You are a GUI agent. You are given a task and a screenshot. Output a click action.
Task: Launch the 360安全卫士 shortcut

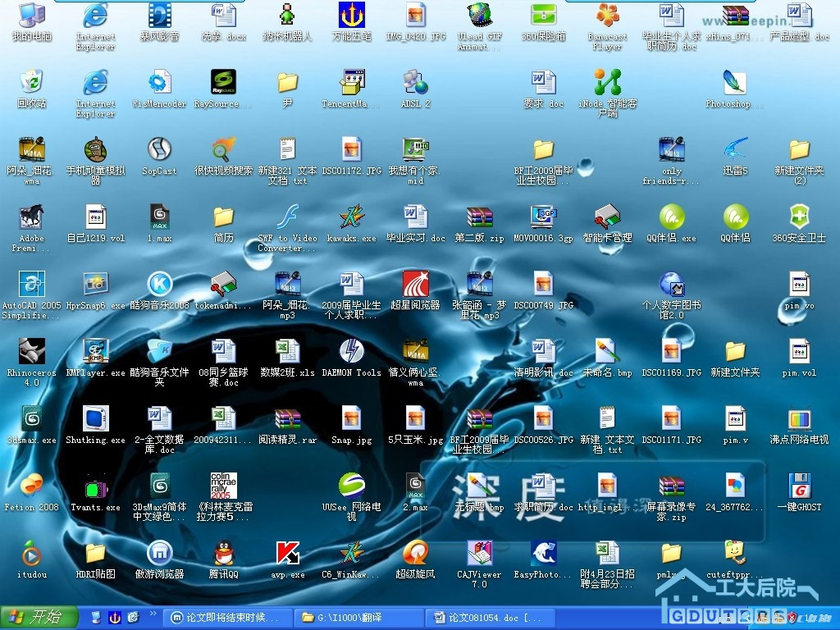click(x=799, y=217)
